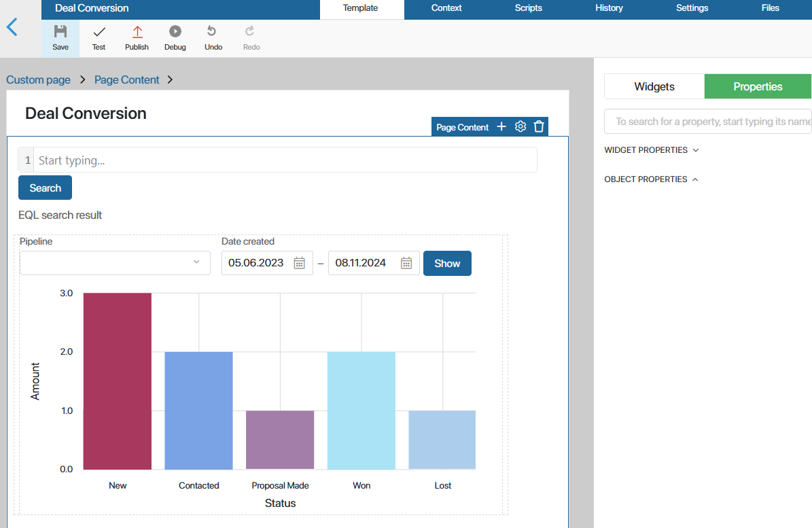
Task: Open calendar for start date 05.06.2023
Action: coord(300,263)
